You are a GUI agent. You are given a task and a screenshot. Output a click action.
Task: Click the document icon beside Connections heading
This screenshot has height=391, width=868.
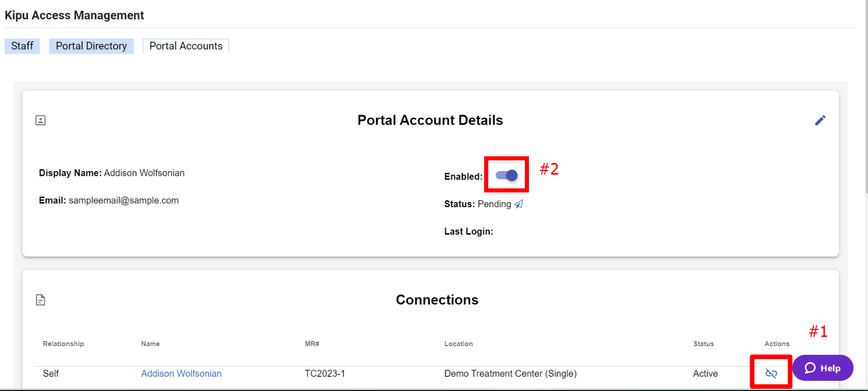pyautogui.click(x=41, y=300)
